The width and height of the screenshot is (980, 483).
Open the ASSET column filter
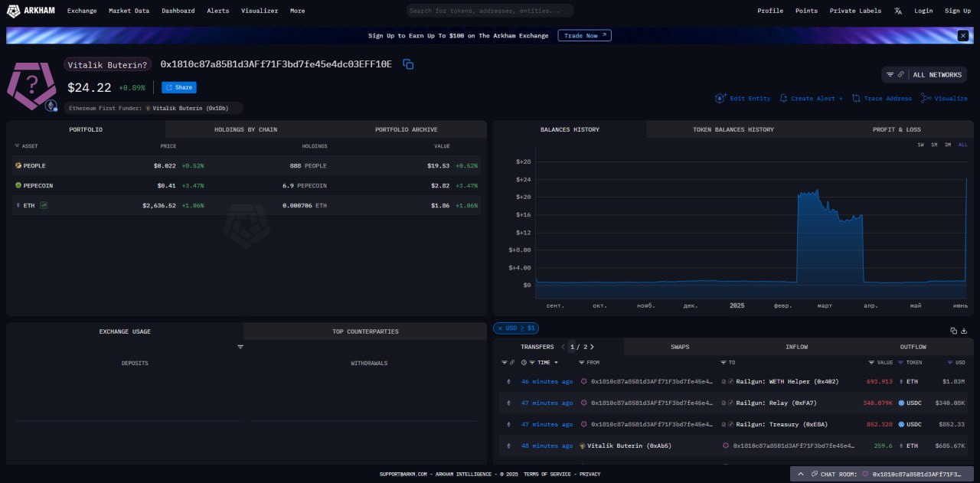[18, 146]
